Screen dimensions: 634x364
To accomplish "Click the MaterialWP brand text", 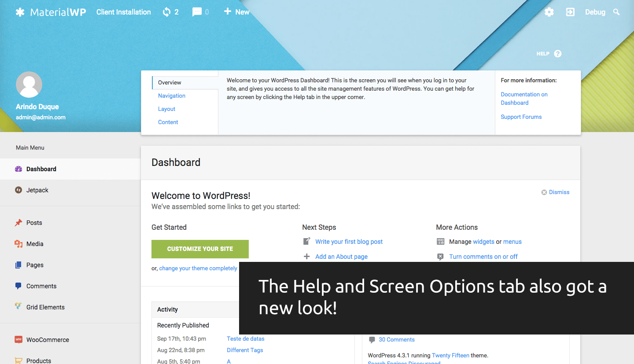I will point(58,12).
